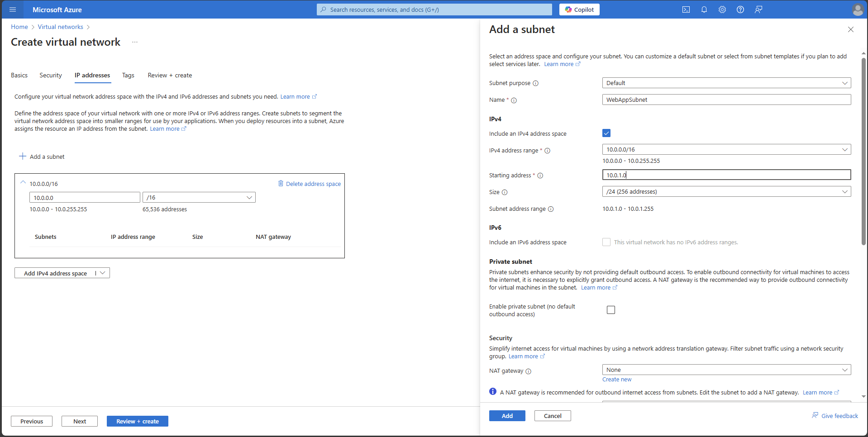The image size is (868, 437).
Task: Switch to the Security tab
Action: [x=51, y=75]
